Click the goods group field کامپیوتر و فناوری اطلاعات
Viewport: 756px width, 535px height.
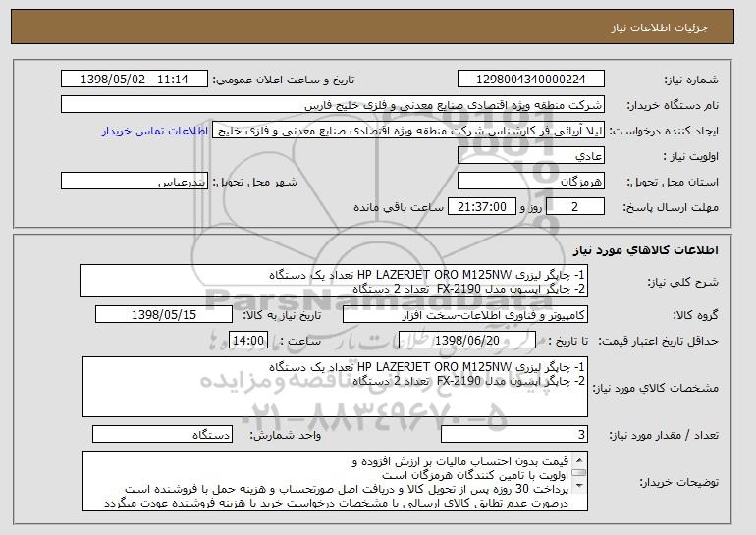[465, 315]
